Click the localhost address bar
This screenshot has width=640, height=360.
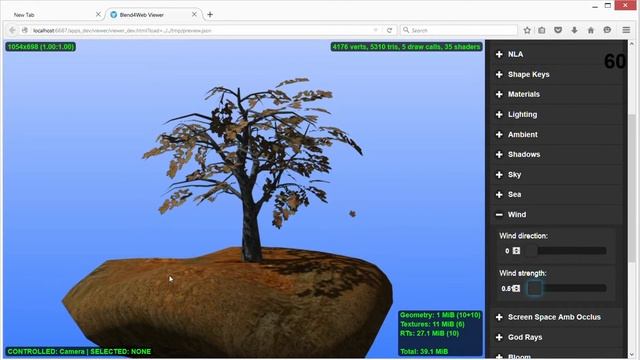click(x=200, y=30)
